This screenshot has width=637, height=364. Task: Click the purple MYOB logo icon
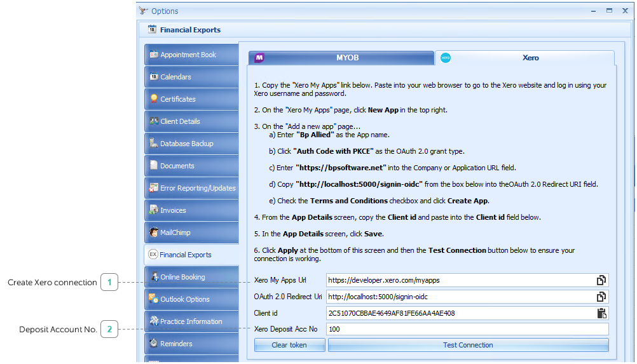[259, 58]
